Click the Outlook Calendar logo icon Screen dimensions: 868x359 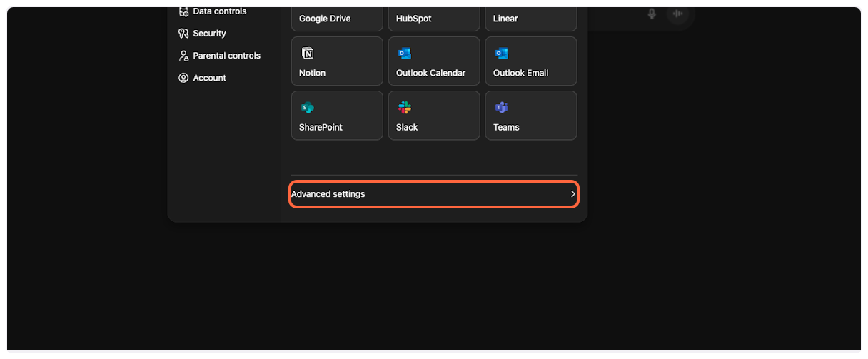click(x=404, y=54)
